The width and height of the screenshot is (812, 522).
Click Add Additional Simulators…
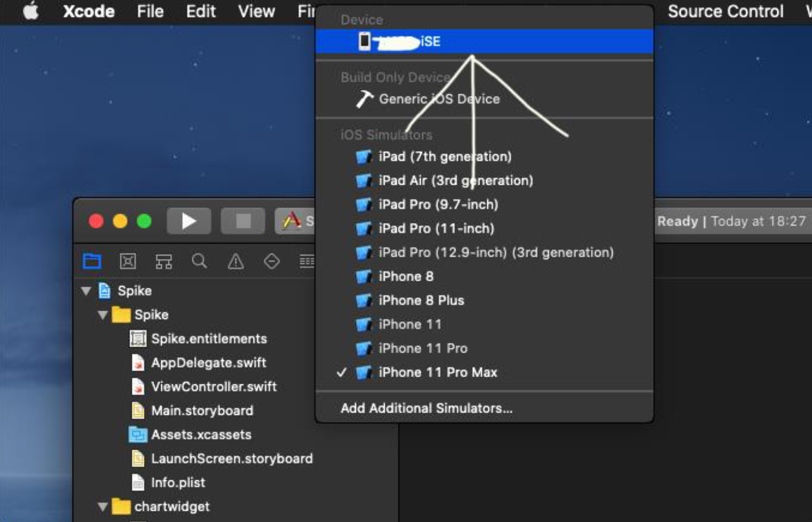pos(484,408)
